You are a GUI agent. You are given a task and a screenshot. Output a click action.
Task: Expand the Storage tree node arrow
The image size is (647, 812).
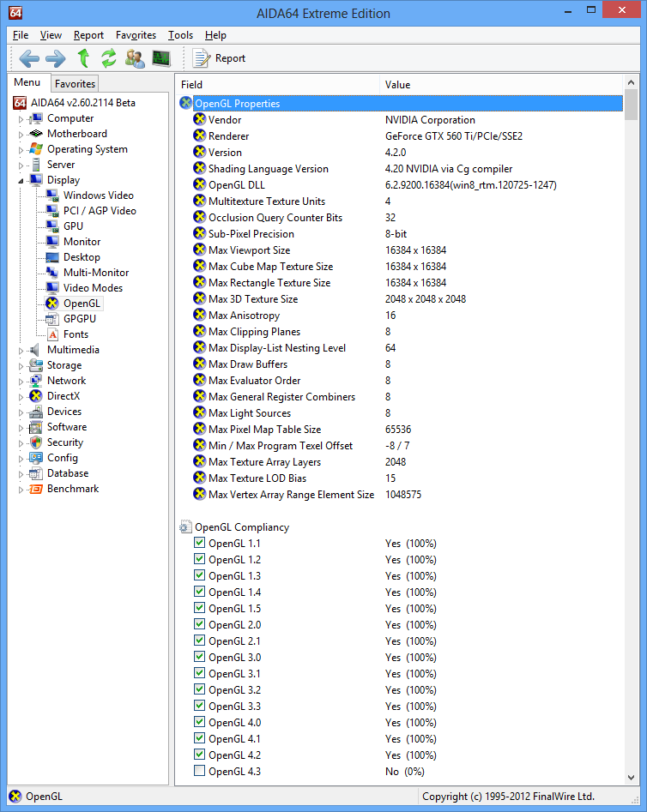click(x=21, y=366)
